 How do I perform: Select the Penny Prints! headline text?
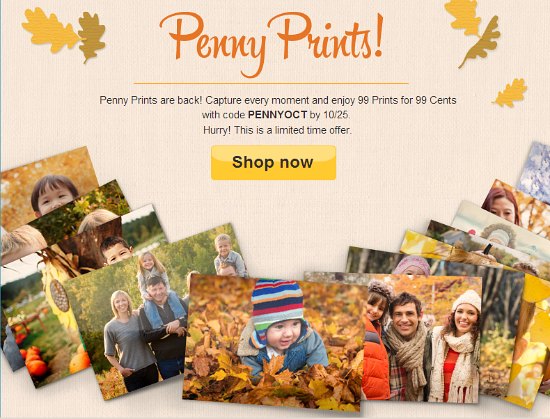271,42
